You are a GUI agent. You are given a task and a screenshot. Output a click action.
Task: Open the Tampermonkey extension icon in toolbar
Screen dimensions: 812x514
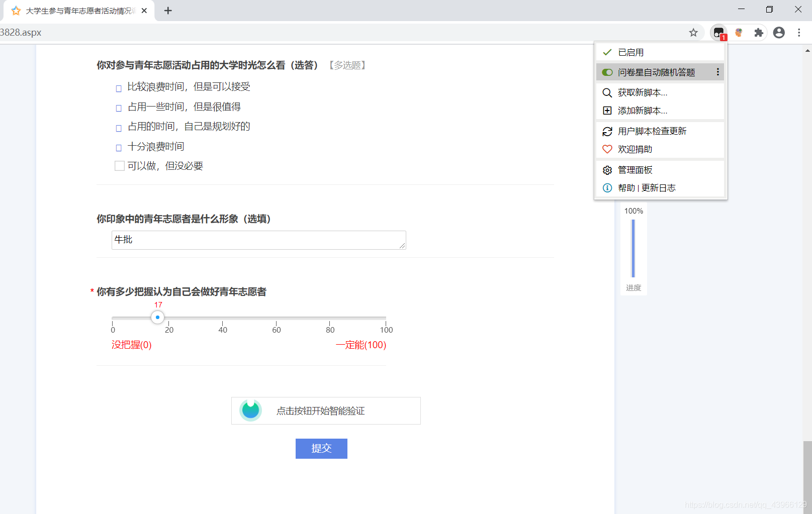pos(718,32)
